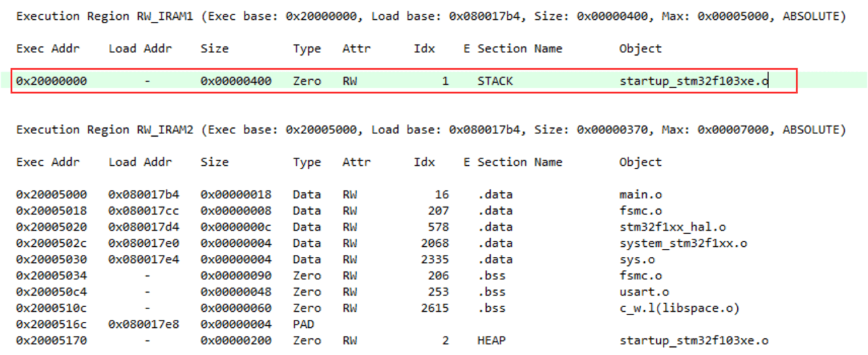Screen dimensions: 868x355
Task: Click the STACK section name in highlighted row
Action: coord(495,82)
